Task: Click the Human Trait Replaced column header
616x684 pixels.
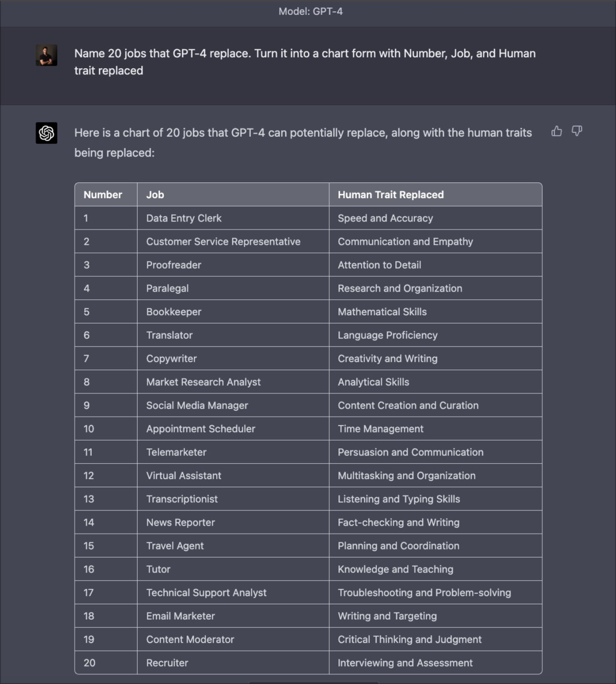Action: point(390,195)
